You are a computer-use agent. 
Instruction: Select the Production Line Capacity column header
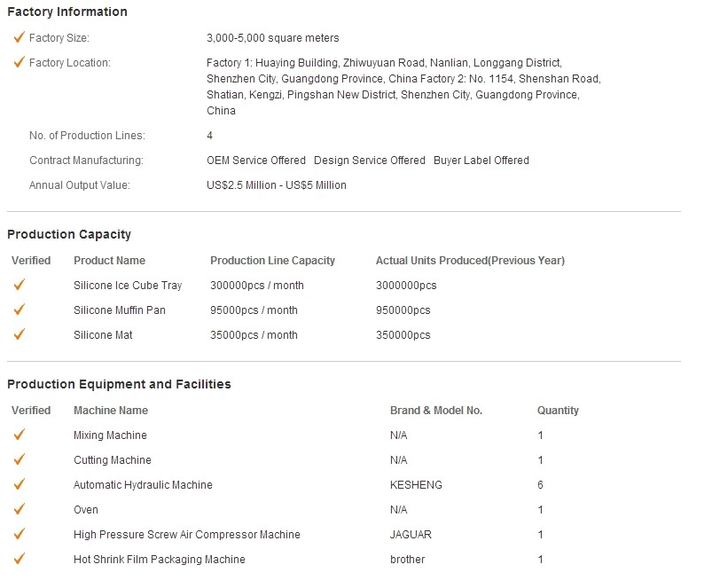point(272,261)
